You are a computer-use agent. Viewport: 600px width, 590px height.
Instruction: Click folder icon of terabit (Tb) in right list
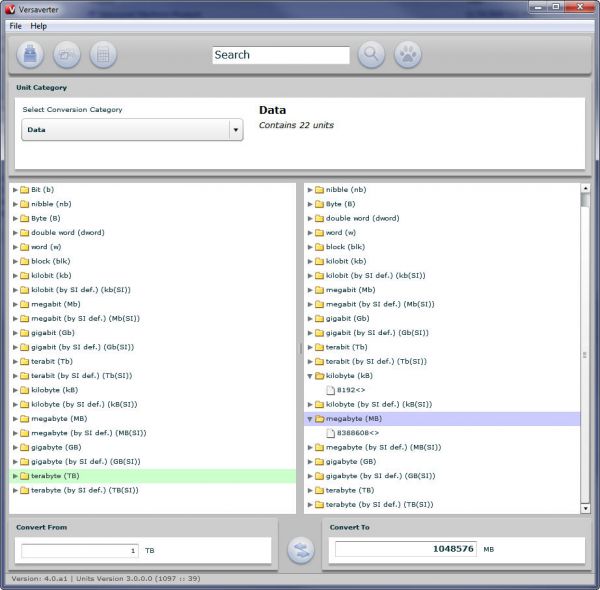tap(320, 347)
